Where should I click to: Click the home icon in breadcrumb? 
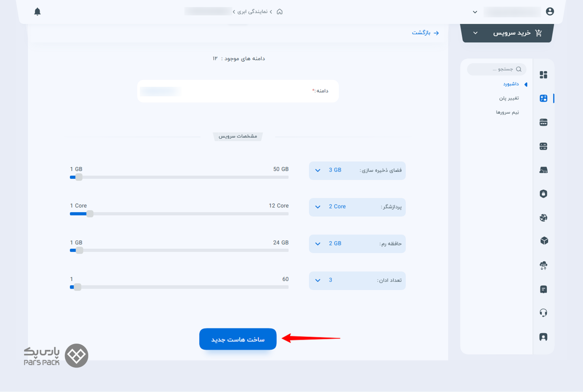280,12
